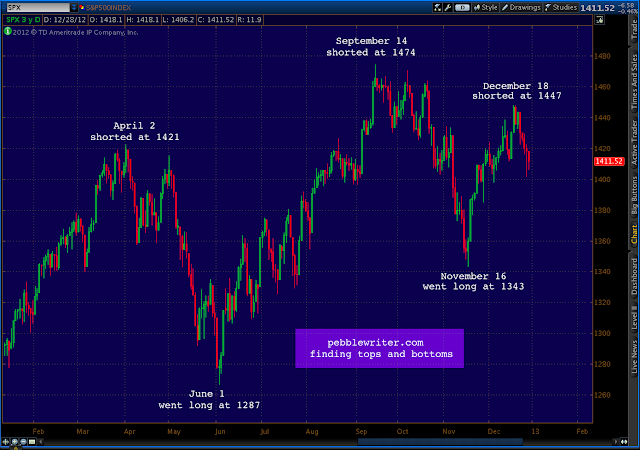The height and width of the screenshot is (450, 640).
Task: Click the December 18 shorted at 1447 annotation
Action: [517, 91]
